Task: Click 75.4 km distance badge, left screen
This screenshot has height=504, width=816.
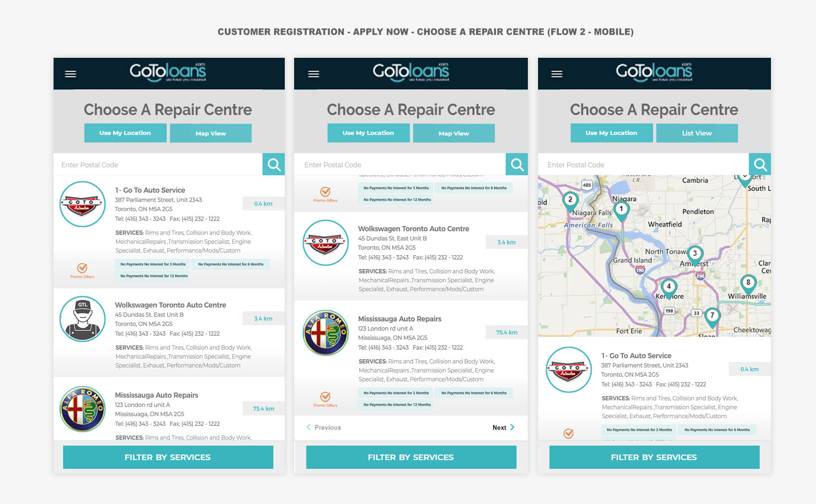Action: point(263,408)
